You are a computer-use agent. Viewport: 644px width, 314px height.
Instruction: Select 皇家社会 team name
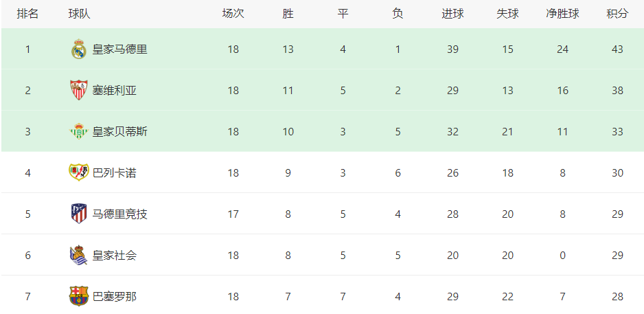(x=114, y=256)
